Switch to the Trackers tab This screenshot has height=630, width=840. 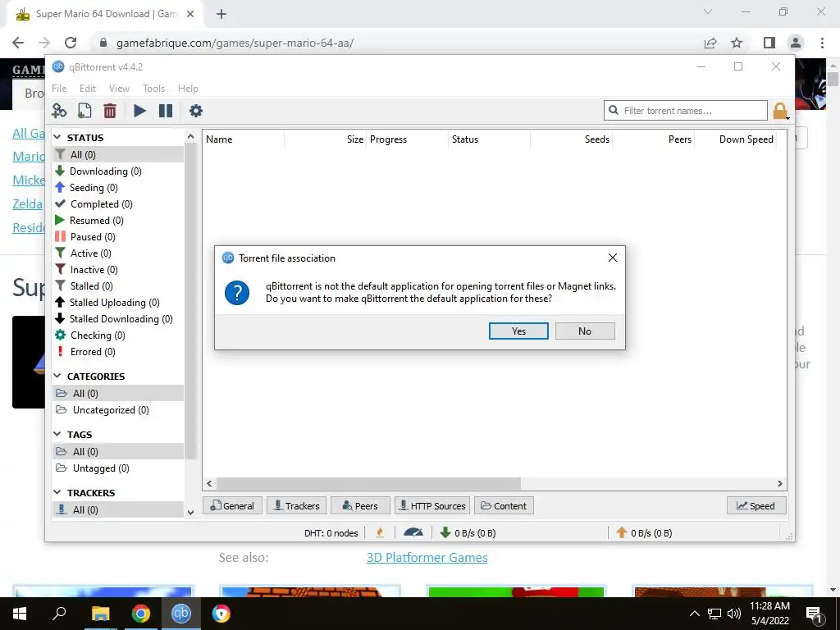[296, 505]
